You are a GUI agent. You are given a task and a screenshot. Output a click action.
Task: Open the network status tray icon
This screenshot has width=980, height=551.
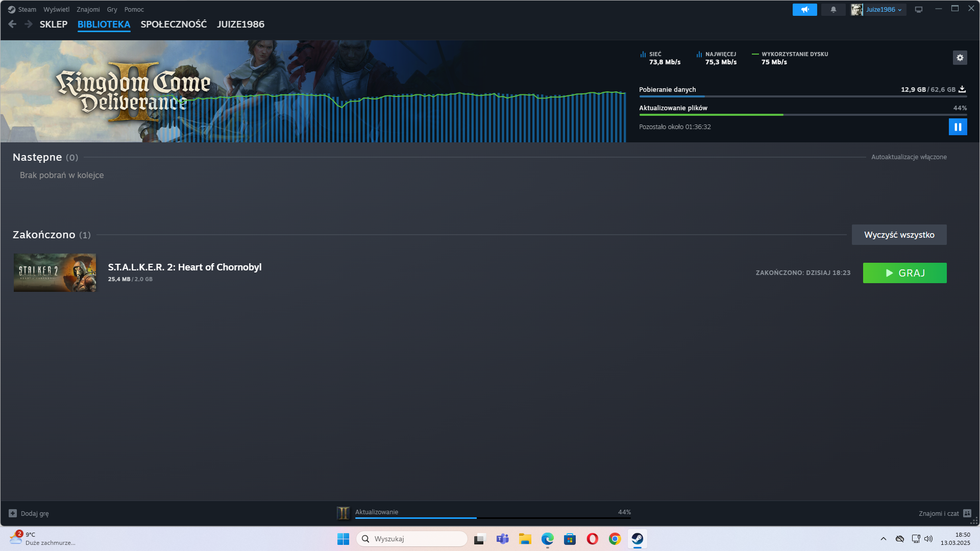pyautogui.click(x=916, y=539)
